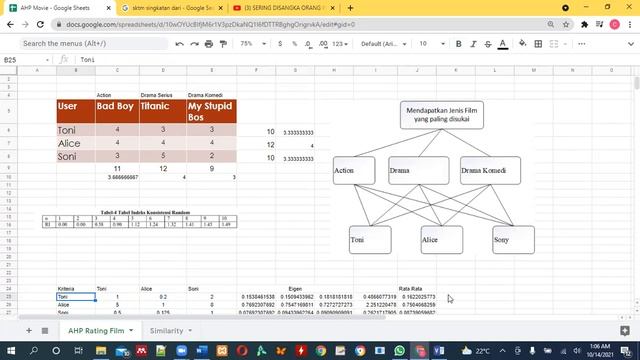This screenshot has width=640, height=360.
Task: Open the fill color picker
Action: [522, 44]
